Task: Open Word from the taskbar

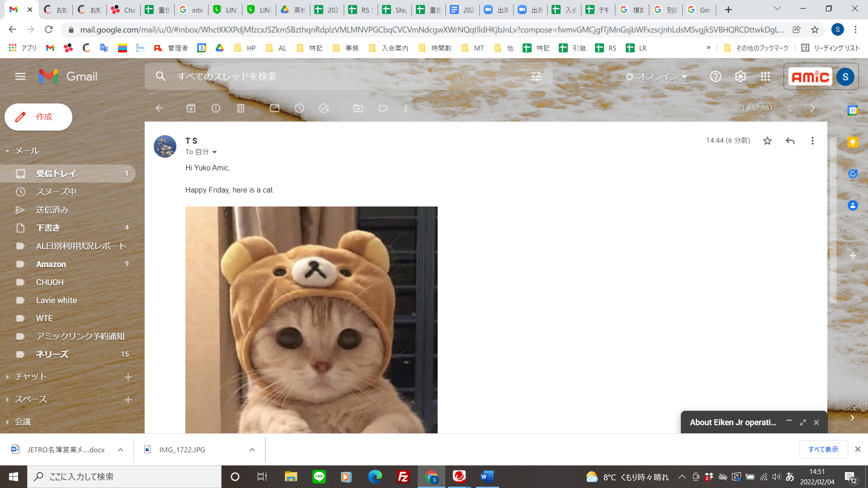Action: tap(486, 477)
